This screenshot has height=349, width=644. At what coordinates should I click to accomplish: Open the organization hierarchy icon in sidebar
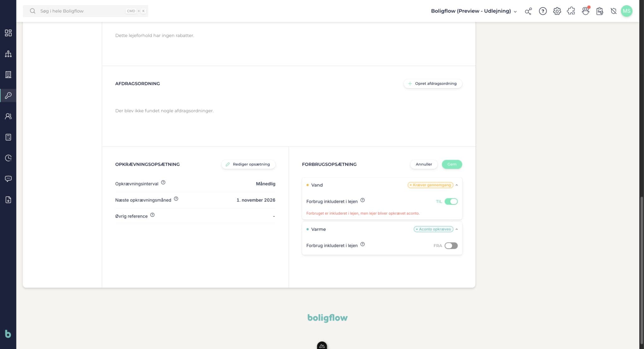tap(8, 54)
